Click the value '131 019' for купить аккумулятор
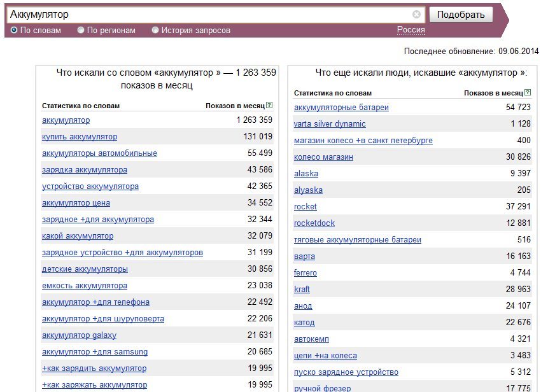 point(258,136)
